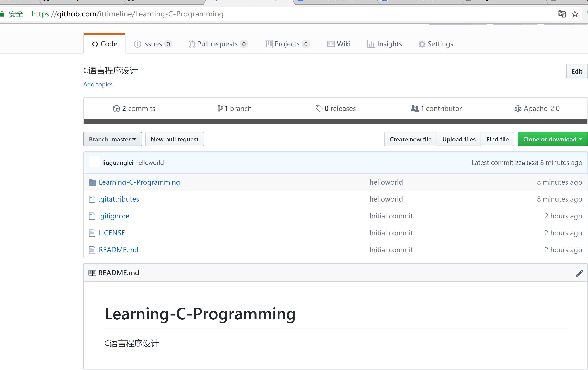Switch to the Issues tab
Screen dimensions: 588x370
click(x=153, y=44)
